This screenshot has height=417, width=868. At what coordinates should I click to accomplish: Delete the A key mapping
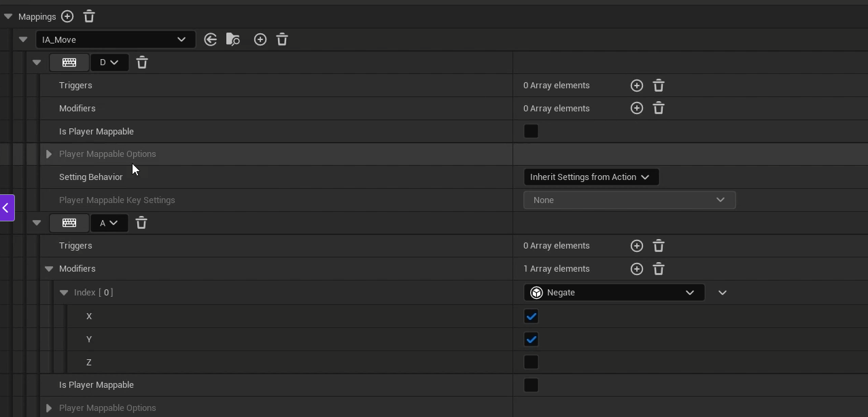click(x=141, y=223)
